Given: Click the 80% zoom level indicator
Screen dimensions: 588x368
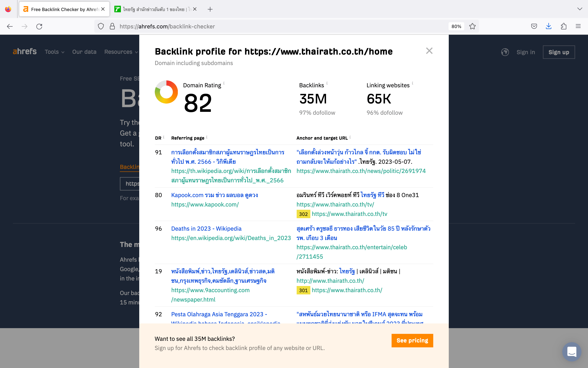Looking at the screenshot, I should (456, 26).
